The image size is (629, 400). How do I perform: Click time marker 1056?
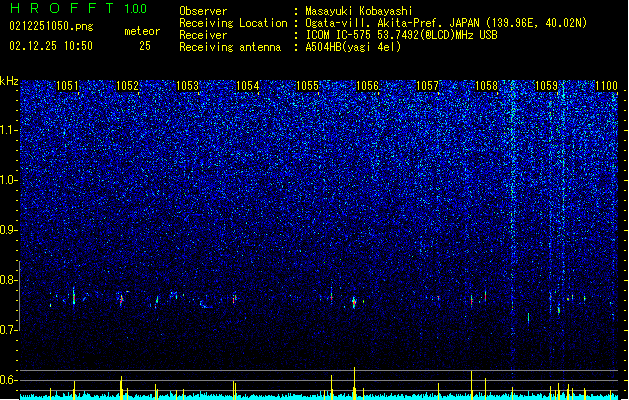pos(367,86)
